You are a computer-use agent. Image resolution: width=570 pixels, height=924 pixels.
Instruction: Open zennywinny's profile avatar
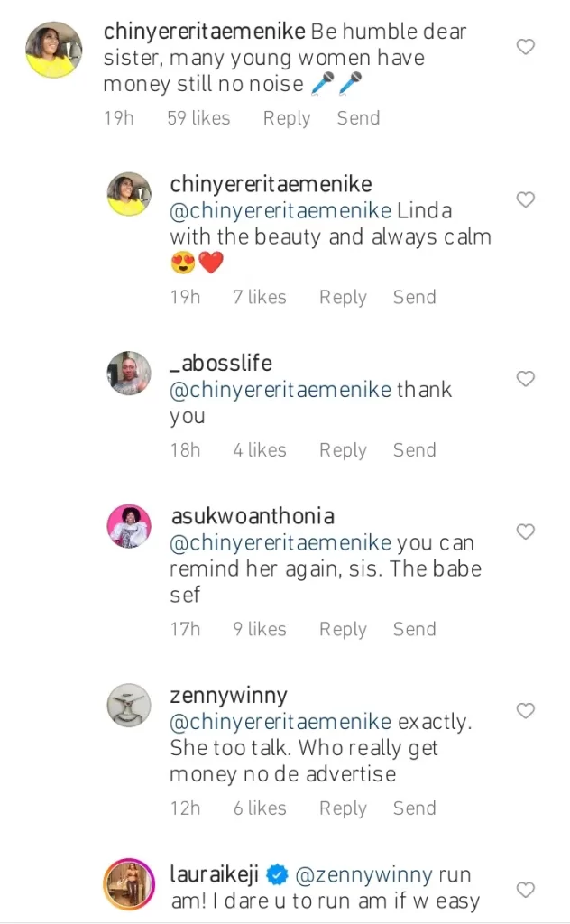[129, 705]
